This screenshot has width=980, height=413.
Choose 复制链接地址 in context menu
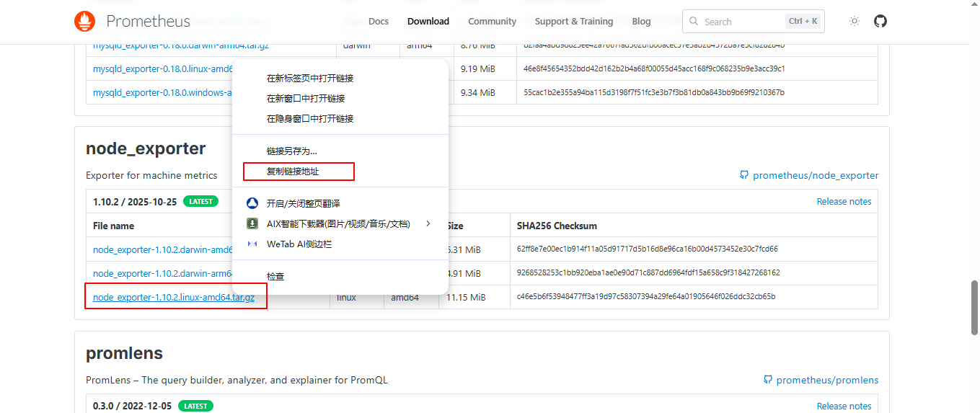click(293, 171)
